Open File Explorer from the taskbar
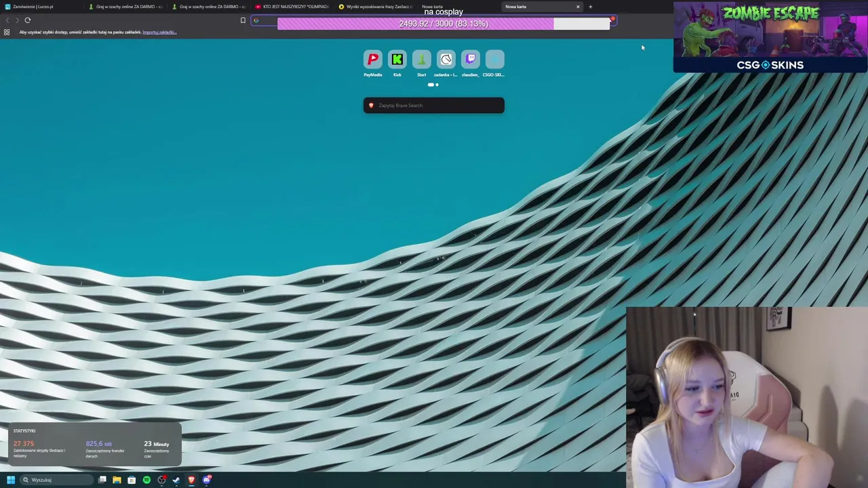 [x=117, y=480]
